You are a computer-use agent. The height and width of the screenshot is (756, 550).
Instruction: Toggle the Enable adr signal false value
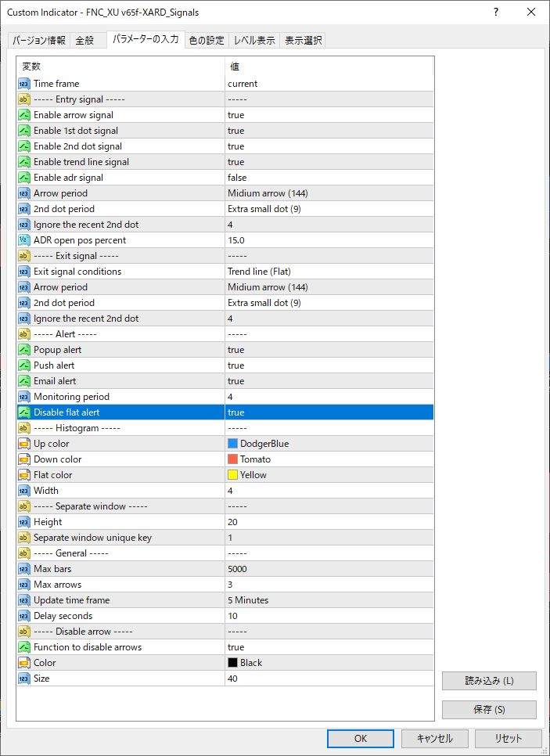(x=329, y=178)
